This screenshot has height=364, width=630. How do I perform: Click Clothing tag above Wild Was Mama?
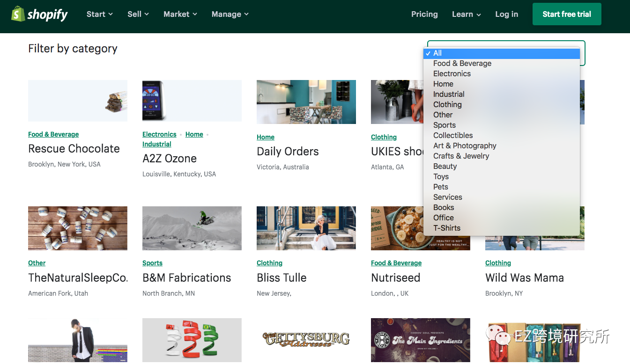coord(498,263)
